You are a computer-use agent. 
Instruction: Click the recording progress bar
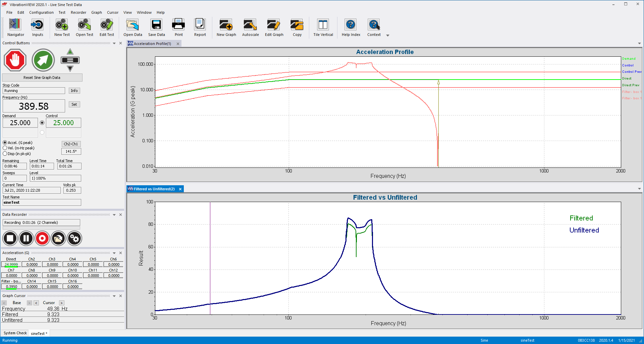tap(41, 228)
